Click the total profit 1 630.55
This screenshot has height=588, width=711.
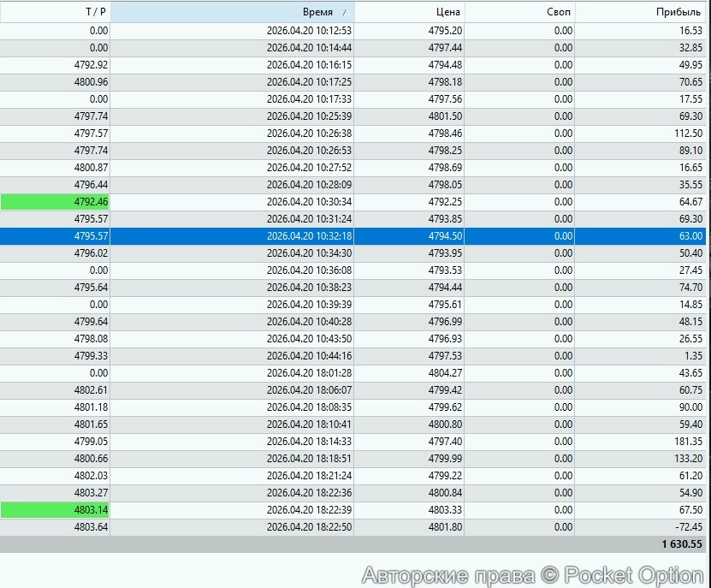681,544
